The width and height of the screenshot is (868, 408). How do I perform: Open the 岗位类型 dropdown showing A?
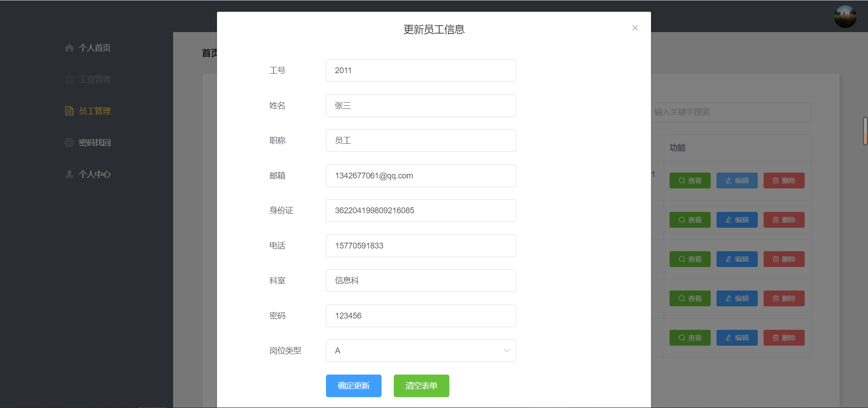click(421, 351)
